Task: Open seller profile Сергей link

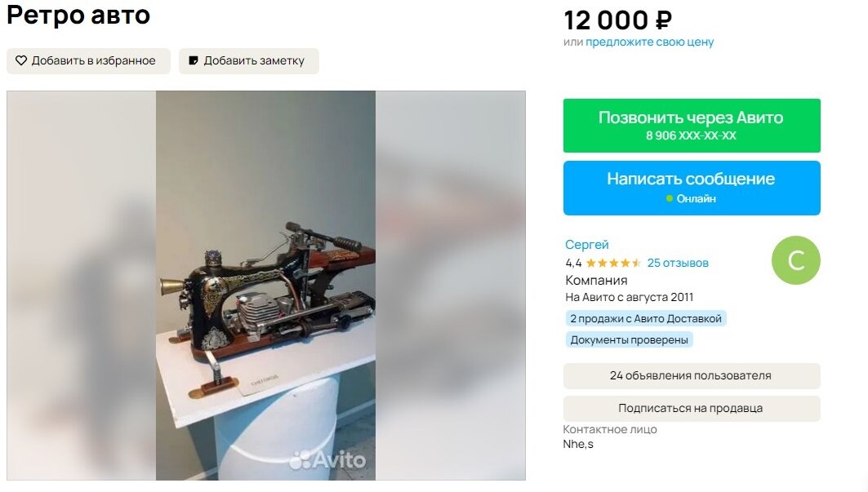Action: click(587, 245)
